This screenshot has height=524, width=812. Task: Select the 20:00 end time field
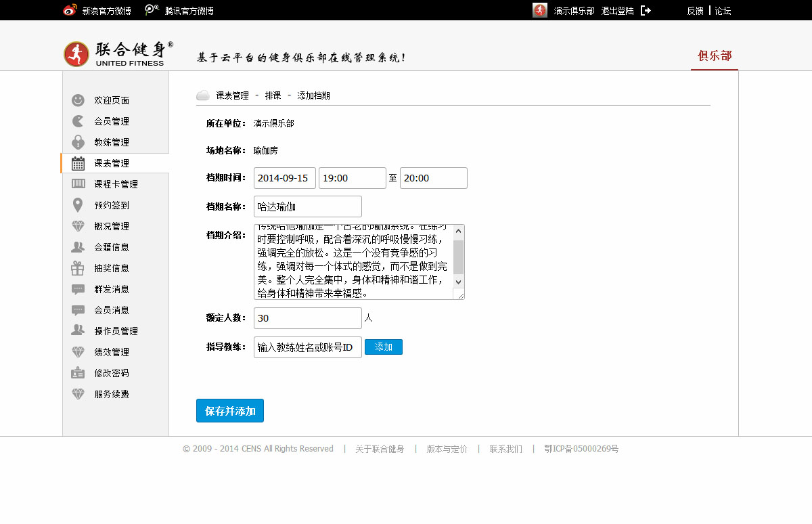click(433, 178)
